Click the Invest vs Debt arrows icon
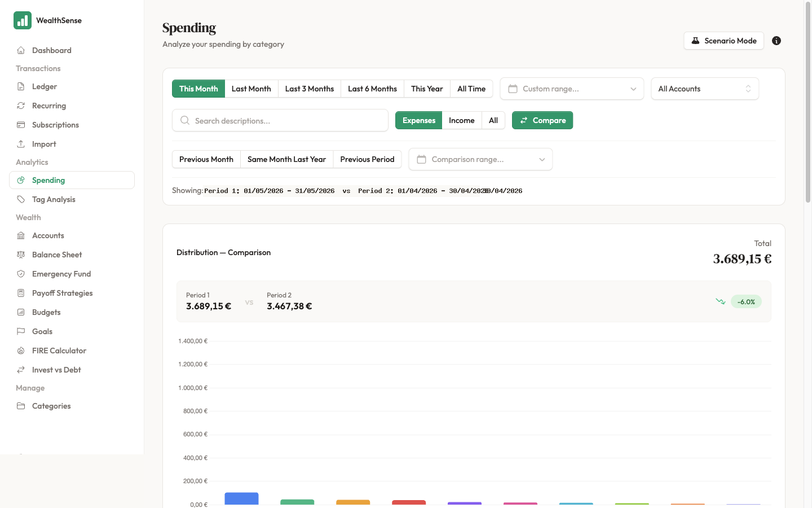Image resolution: width=812 pixels, height=508 pixels. point(21,370)
